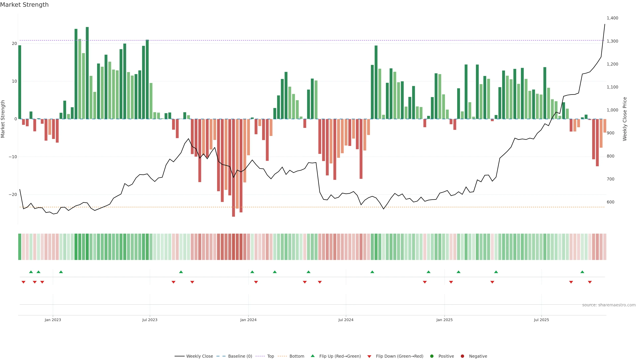Click the Jul 2025 x-axis label
Image resolution: width=644 pixels, height=362 pixels.
click(x=541, y=320)
